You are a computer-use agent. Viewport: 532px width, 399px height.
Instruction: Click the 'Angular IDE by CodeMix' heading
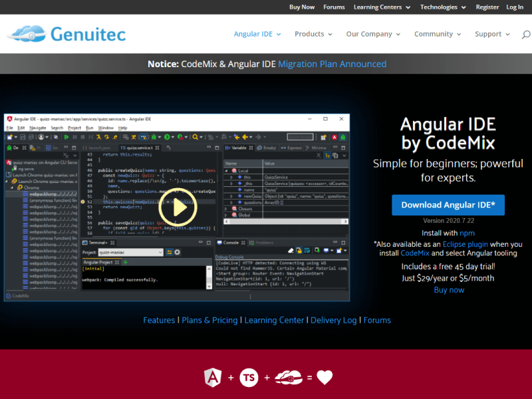click(x=448, y=134)
